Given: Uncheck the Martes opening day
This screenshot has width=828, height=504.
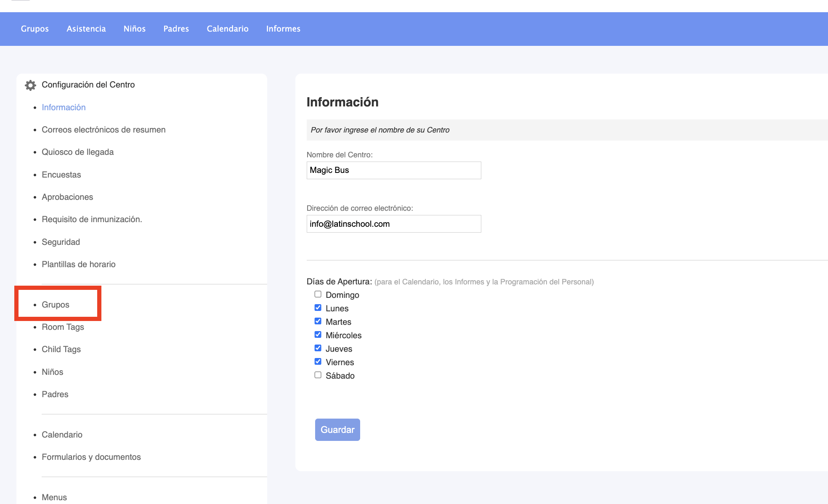Looking at the screenshot, I should click(318, 321).
